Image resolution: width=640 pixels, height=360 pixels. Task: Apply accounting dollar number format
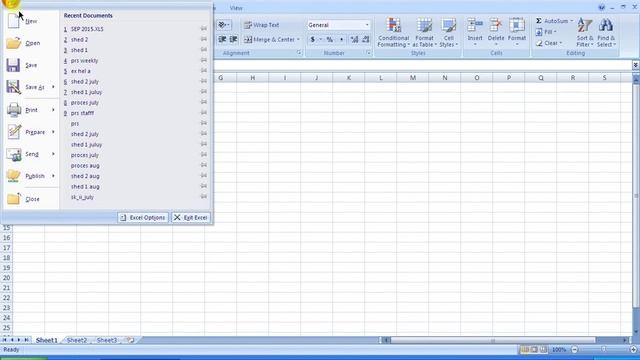tap(313, 39)
